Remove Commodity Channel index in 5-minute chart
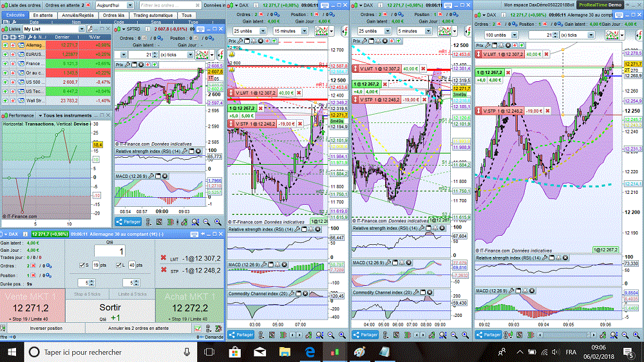 pyautogui.click(x=430, y=292)
